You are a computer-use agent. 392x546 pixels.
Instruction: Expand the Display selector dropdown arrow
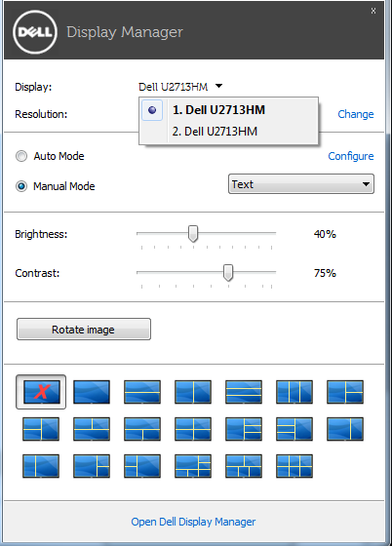(218, 86)
